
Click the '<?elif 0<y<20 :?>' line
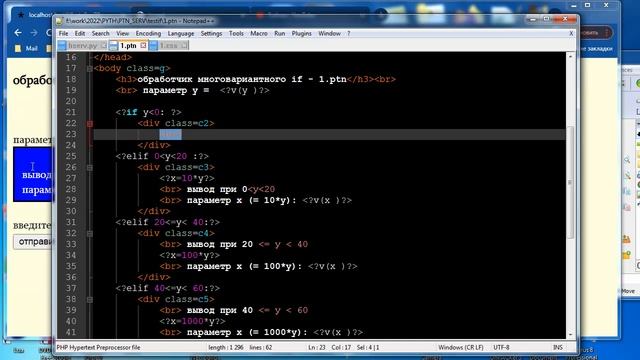point(162,156)
